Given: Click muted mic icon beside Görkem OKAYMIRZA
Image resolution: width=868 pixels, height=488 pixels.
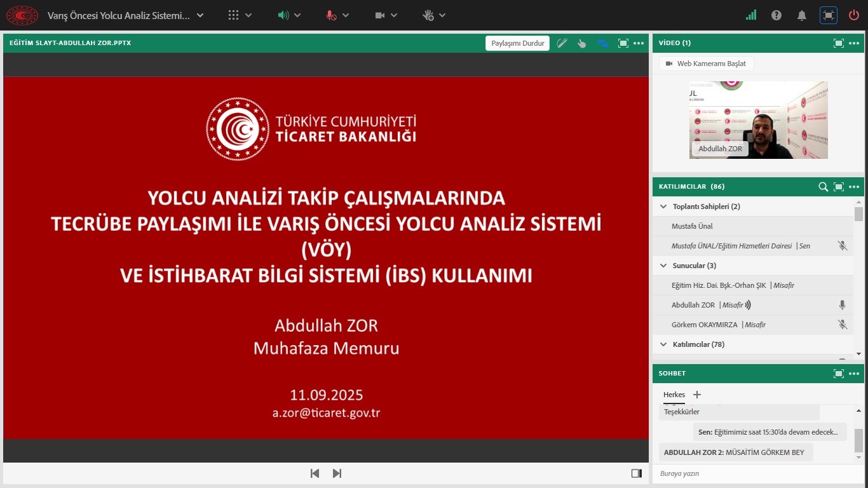Looking at the screenshot, I should pos(843,325).
